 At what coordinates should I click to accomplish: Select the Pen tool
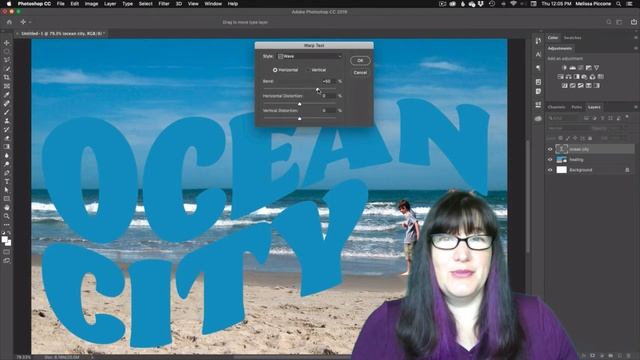(7, 173)
